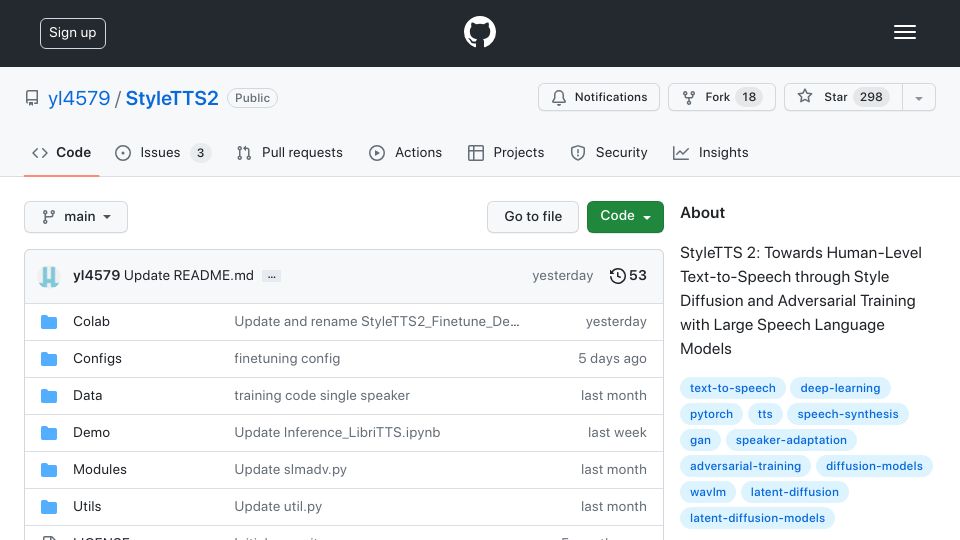Click the fork icon in the Fork button
This screenshot has height=540, width=960.
689,97
